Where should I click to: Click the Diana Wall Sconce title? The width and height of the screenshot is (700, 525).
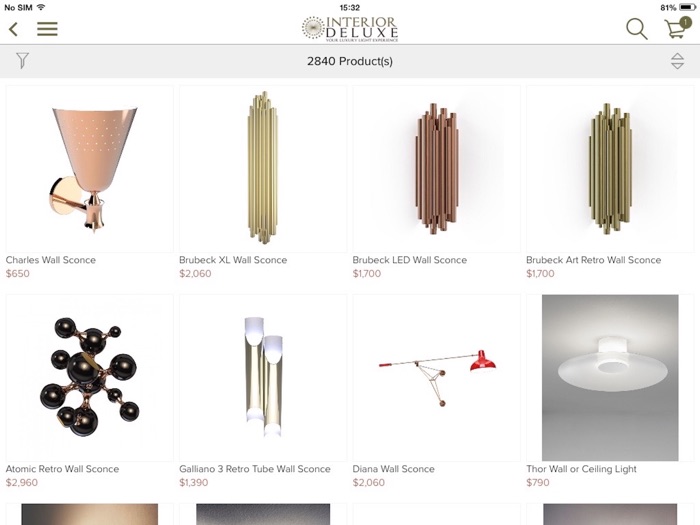click(393, 469)
